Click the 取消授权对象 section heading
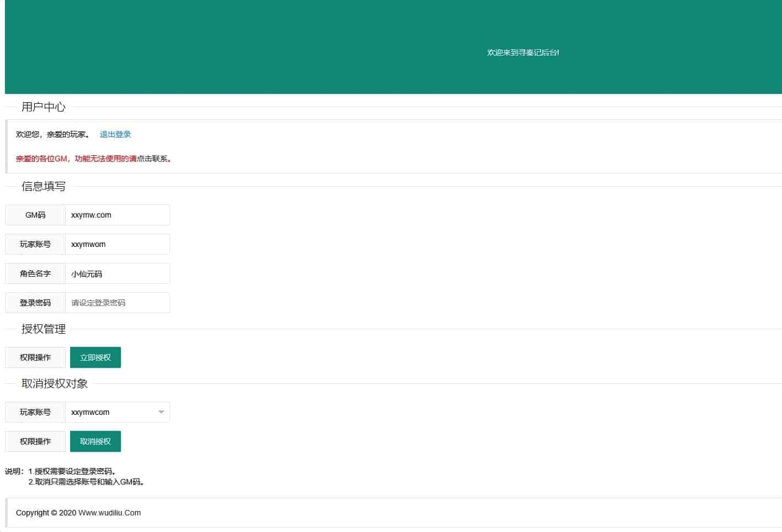 [54, 384]
